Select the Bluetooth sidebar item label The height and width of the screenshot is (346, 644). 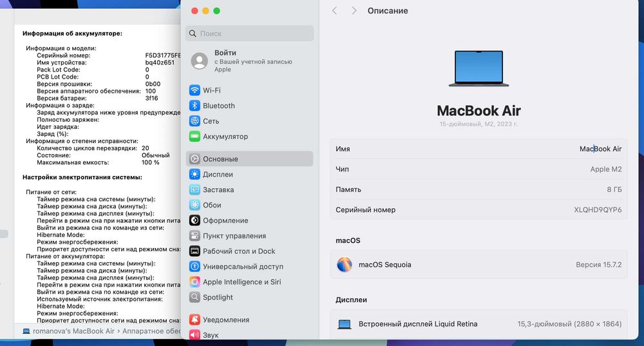point(219,106)
